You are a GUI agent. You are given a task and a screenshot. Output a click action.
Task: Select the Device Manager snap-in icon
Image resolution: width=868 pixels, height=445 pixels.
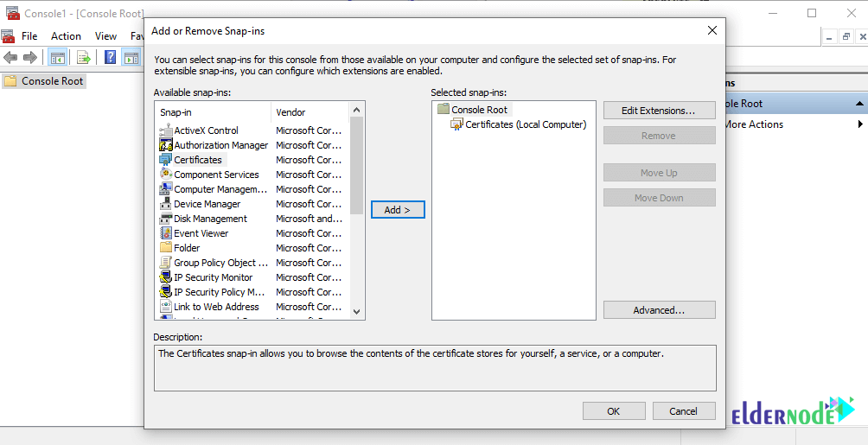[x=167, y=204]
